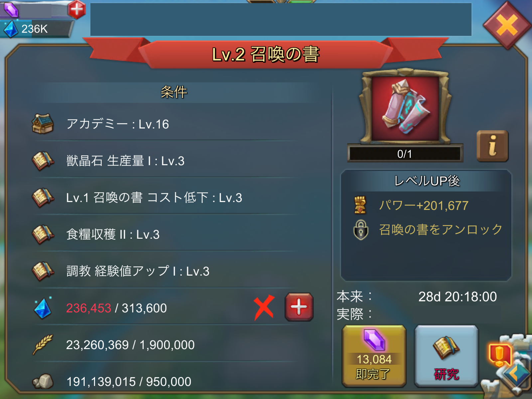This screenshot has width=532, height=399.
Task: Tap the wheat food resource icon
Action: [43, 344]
